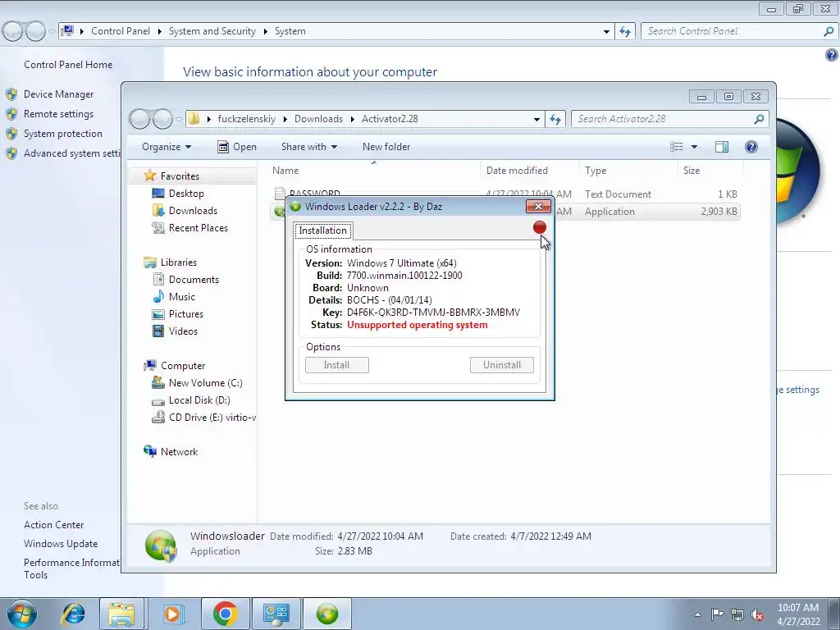This screenshot has height=630, width=840.
Task: Launch Google Chrome from taskbar
Action: (225, 614)
